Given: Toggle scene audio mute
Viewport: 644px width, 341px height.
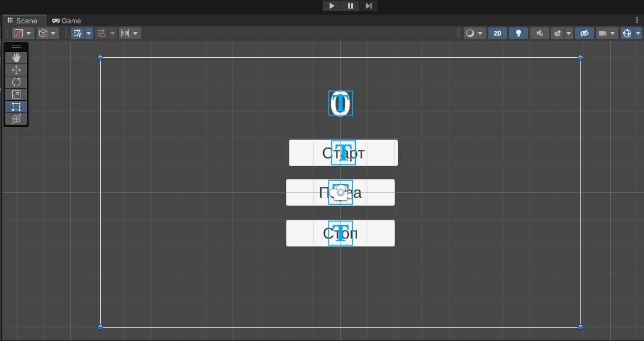Looking at the screenshot, I should coord(540,33).
